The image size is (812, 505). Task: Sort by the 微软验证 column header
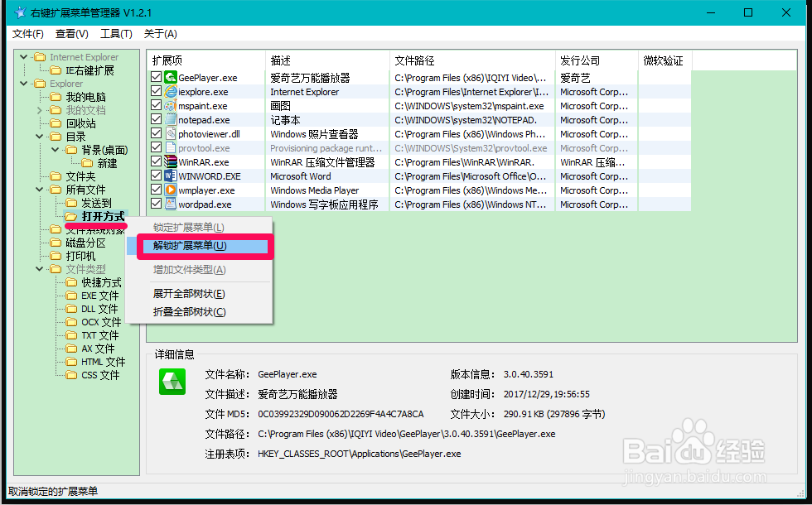click(x=665, y=60)
